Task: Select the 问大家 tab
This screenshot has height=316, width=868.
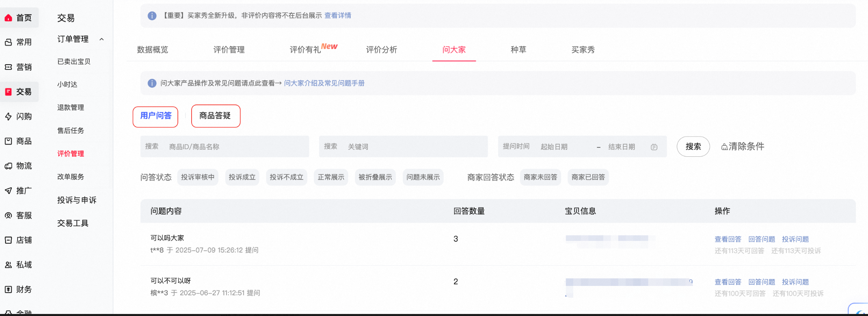Action: (x=454, y=50)
